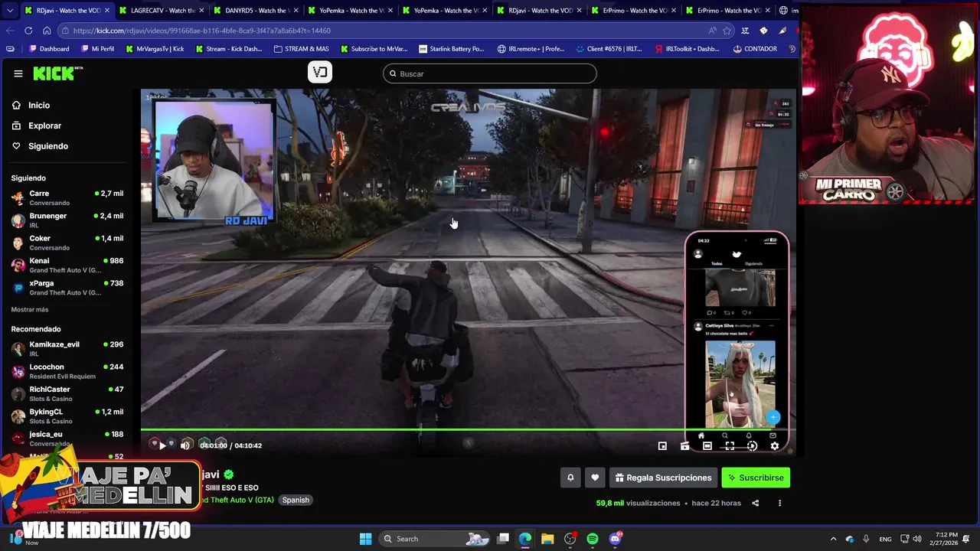Click the Spanish language tag
Screen dimensions: 980x551
(x=296, y=500)
